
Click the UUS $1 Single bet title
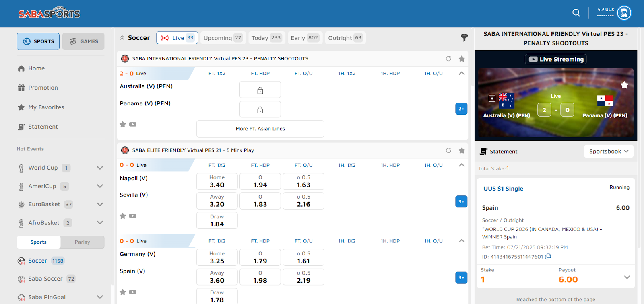coord(503,189)
